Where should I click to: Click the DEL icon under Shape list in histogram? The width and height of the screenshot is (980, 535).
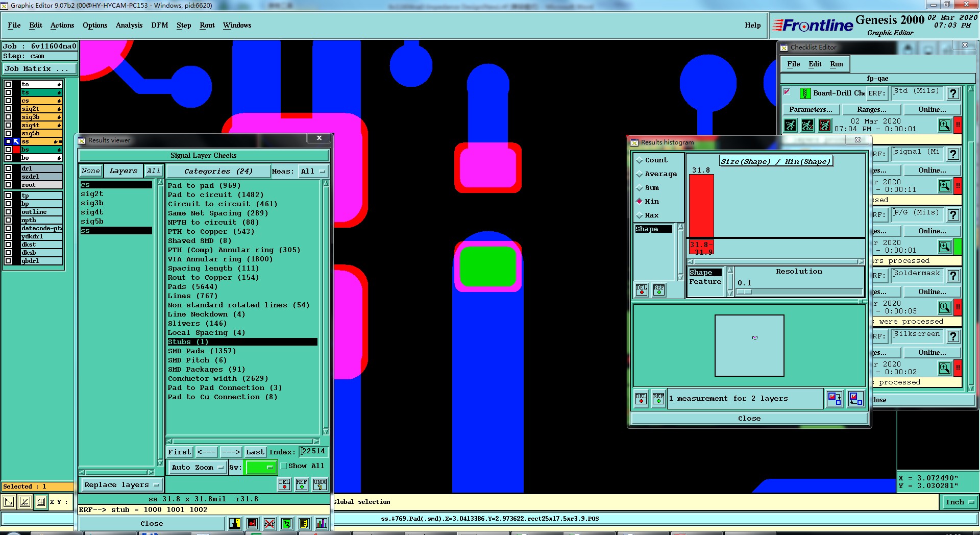(x=642, y=289)
